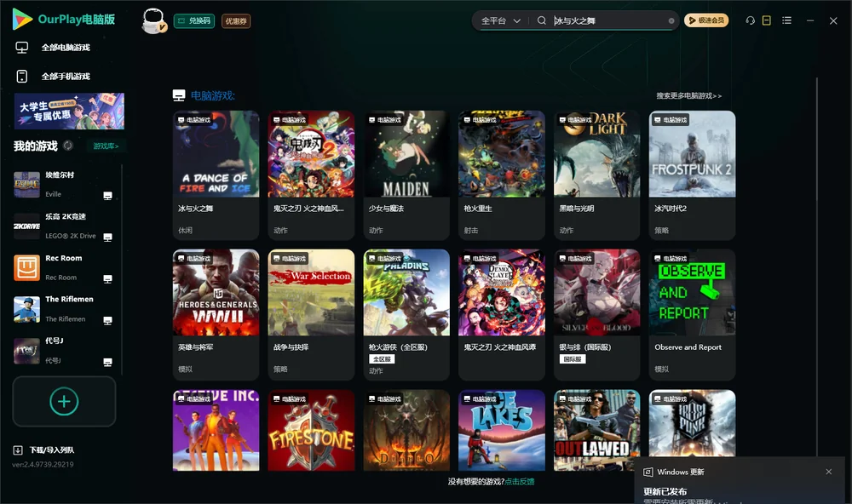Open the Firestone game card
This screenshot has width=852, height=504.
click(x=311, y=430)
